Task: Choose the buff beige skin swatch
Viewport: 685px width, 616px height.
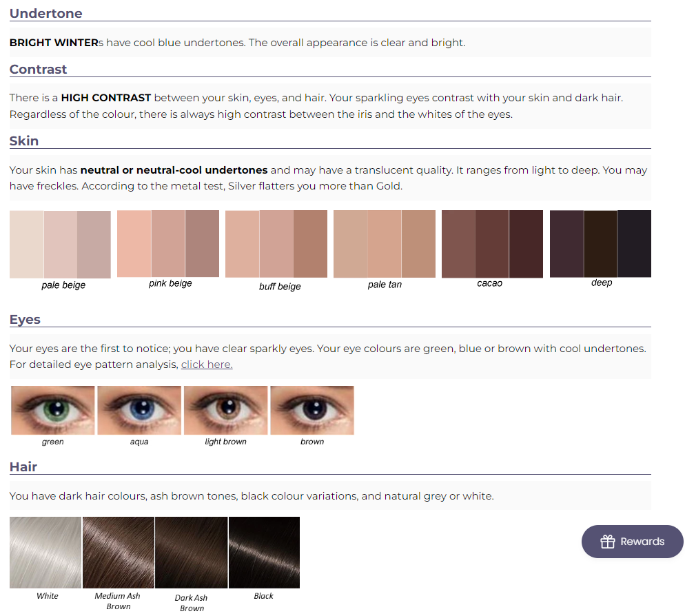Action: [x=276, y=244]
